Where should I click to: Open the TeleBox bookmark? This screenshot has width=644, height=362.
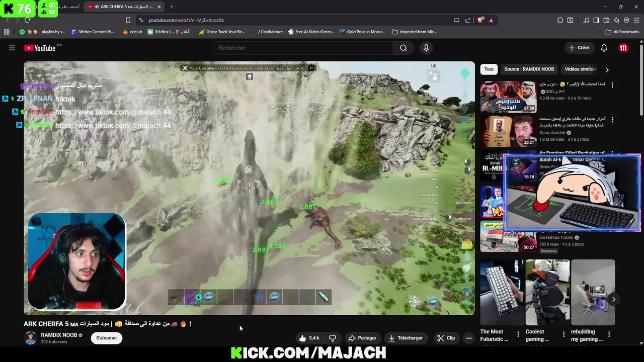tap(168, 32)
